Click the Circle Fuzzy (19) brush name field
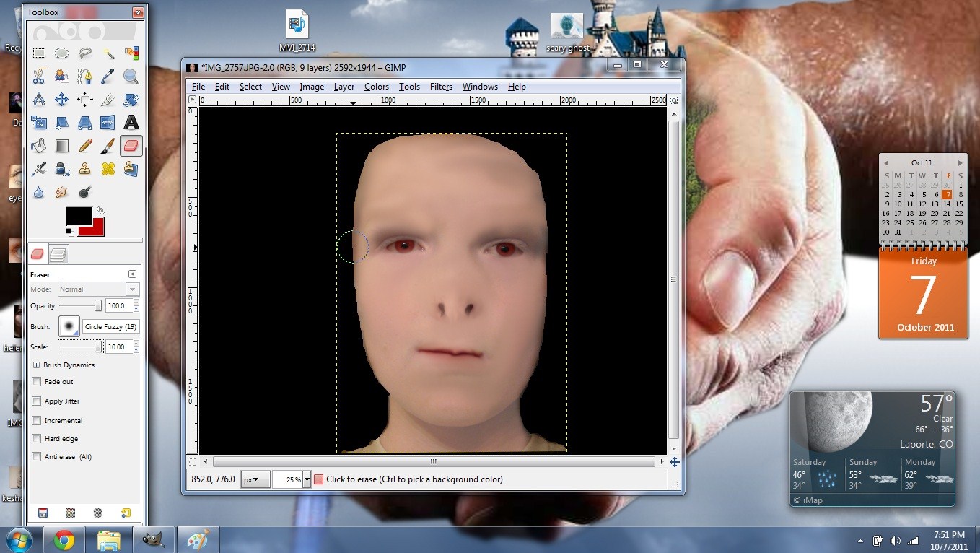This screenshot has width=980, height=553. pos(110,327)
